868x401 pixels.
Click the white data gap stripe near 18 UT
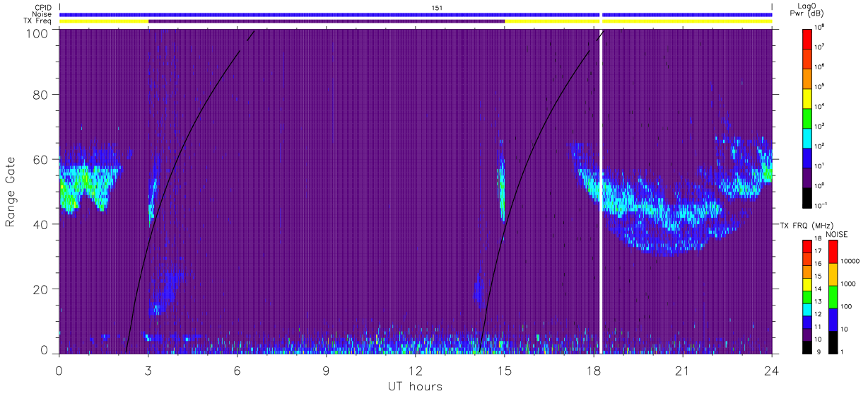pos(601,191)
